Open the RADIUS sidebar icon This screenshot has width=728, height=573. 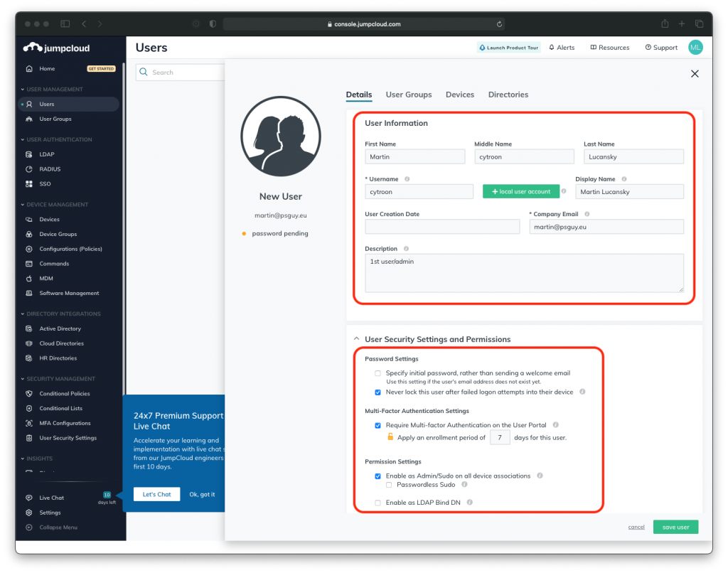(29, 169)
